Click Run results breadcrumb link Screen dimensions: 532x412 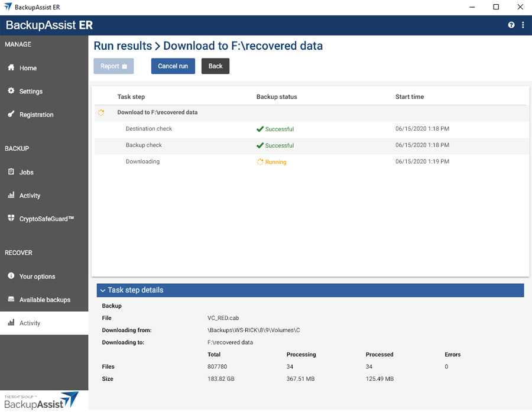point(123,46)
